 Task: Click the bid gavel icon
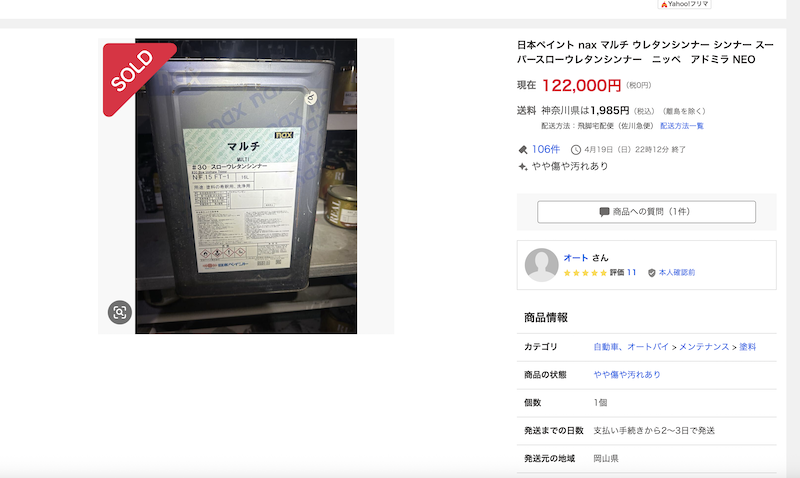(x=523, y=149)
